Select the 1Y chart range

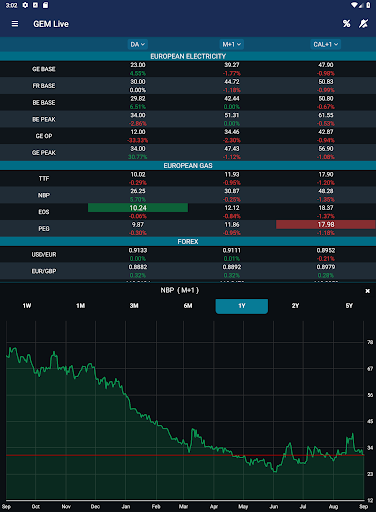click(x=242, y=306)
